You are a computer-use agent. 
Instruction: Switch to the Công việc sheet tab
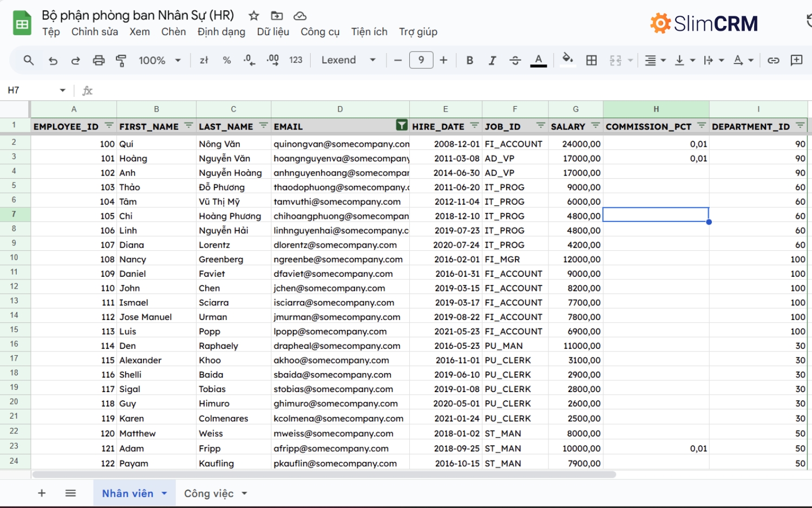[x=209, y=493]
